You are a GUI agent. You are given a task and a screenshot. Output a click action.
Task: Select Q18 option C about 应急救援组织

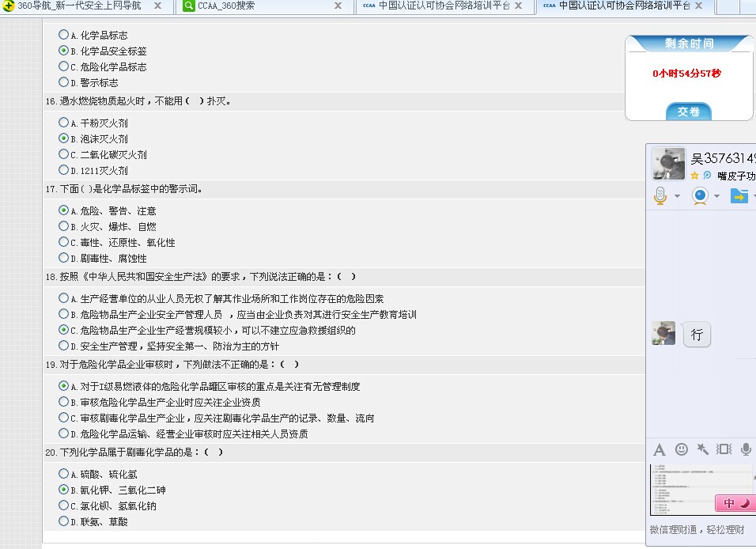63,330
